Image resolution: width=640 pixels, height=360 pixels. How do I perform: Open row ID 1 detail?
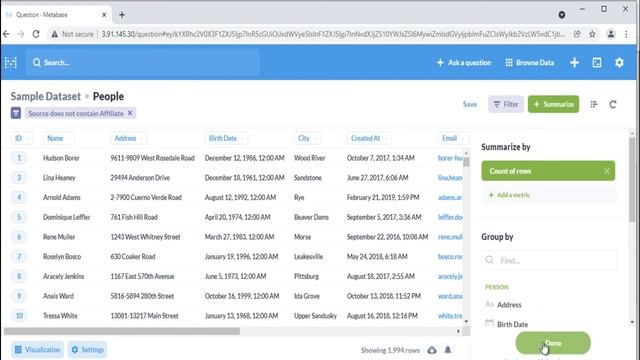[x=19, y=158]
